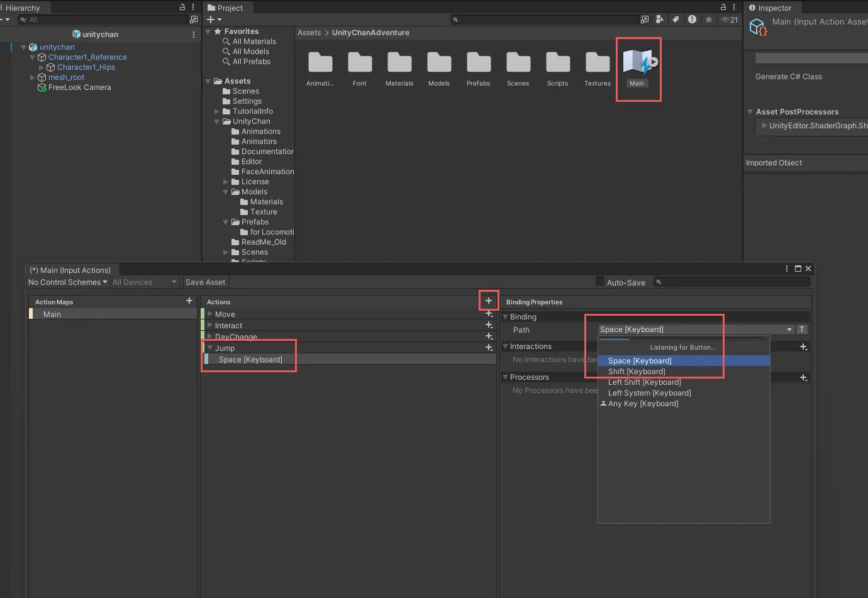Click the Save Asset button

click(205, 282)
